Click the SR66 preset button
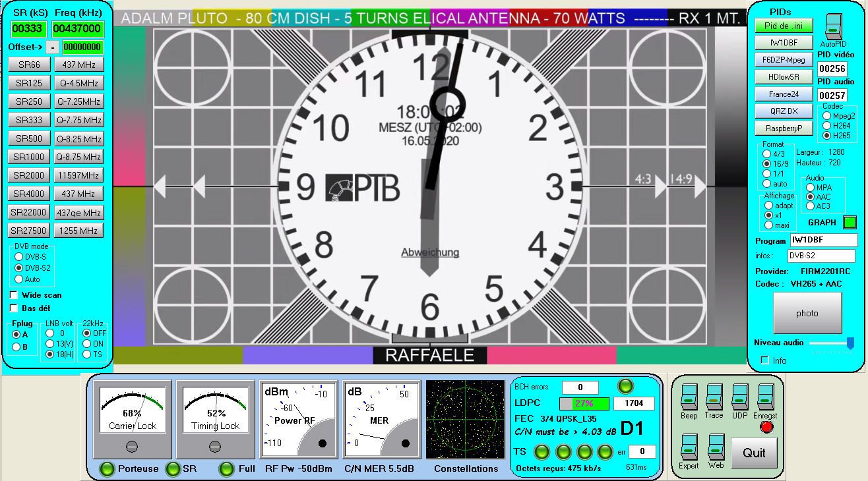Screen dimensions: 868x481 coord(28,65)
